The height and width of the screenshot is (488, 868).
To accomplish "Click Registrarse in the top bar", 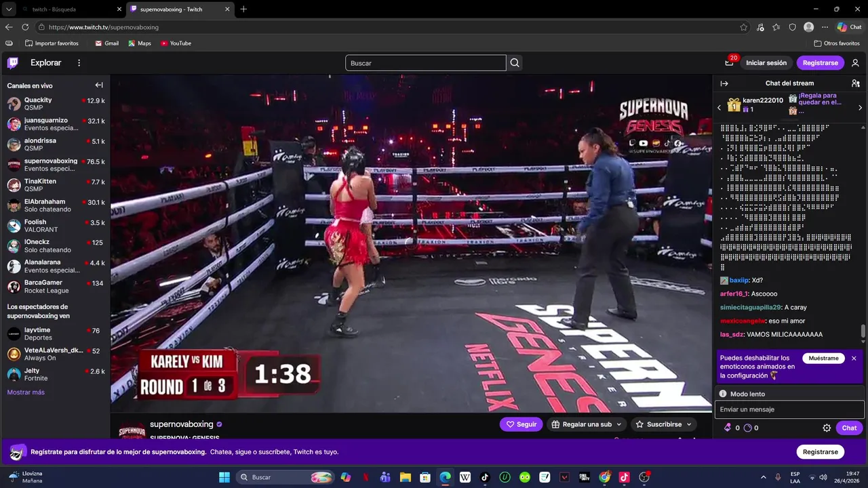I will pyautogui.click(x=820, y=63).
